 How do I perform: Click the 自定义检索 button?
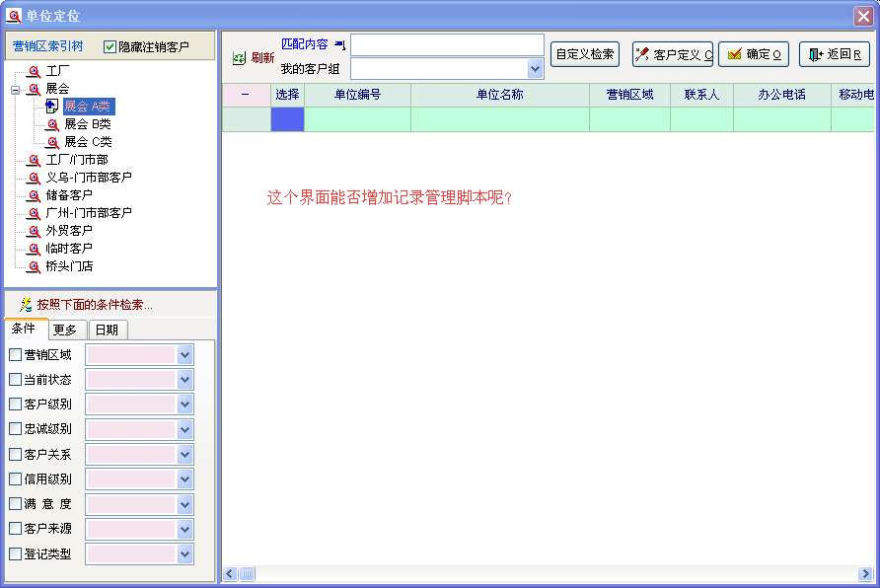585,54
